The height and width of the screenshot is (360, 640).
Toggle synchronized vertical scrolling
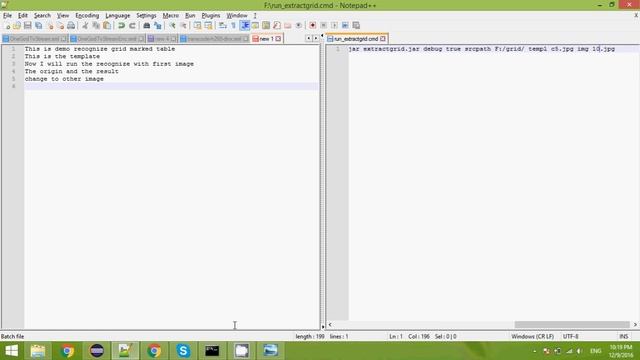(198, 26)
